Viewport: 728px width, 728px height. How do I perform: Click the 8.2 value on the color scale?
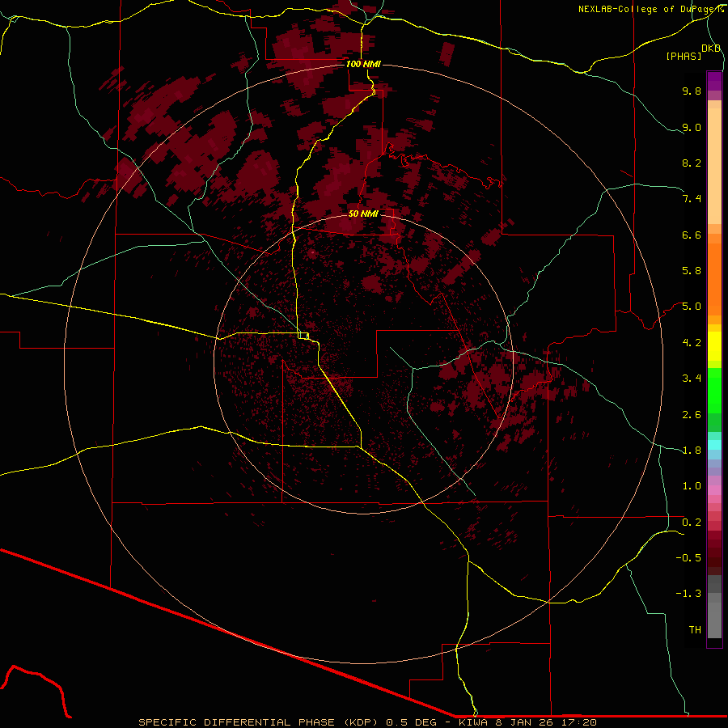pyautogui.click(x=692, y=163)
